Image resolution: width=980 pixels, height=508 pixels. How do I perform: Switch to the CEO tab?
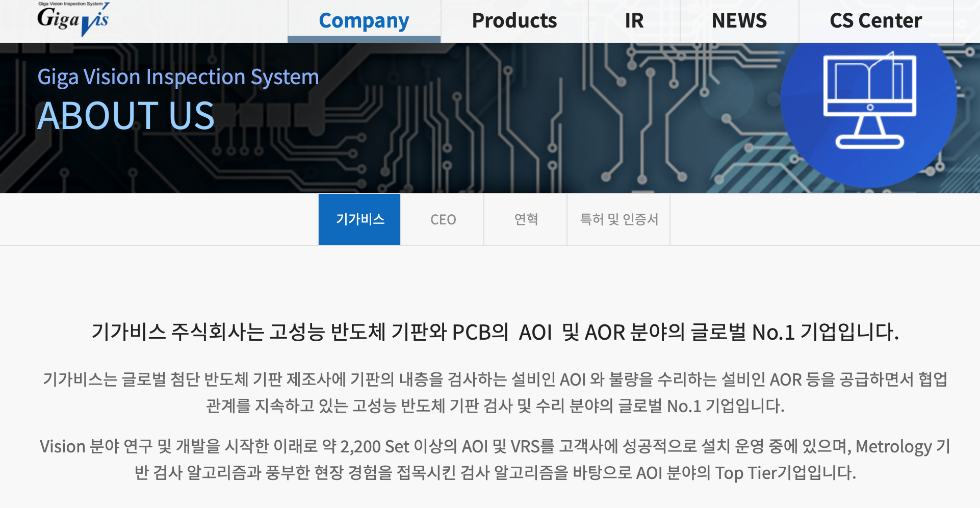coord(443,219)
